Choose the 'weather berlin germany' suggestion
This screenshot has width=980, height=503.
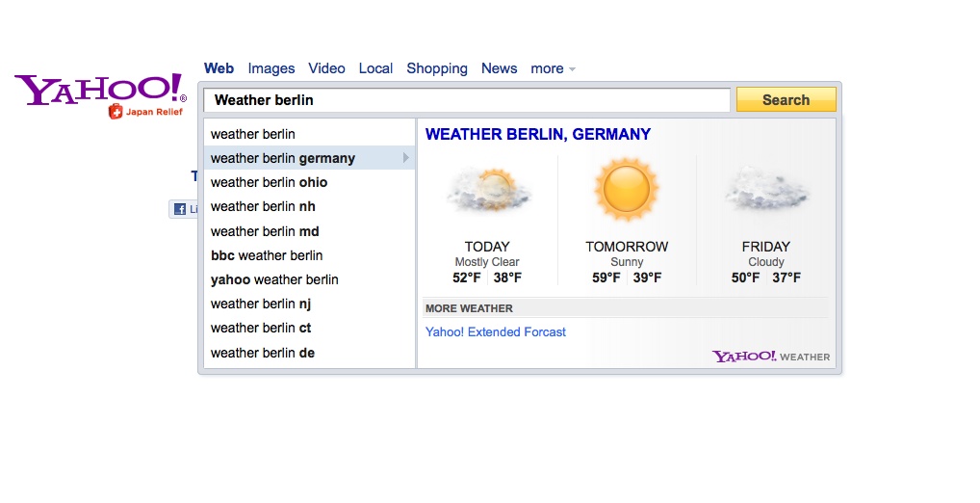coord(309,158)
